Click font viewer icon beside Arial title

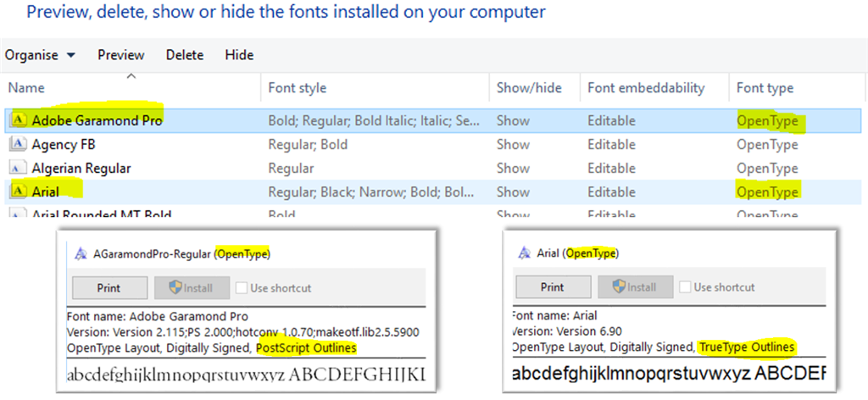pos(525,254)
